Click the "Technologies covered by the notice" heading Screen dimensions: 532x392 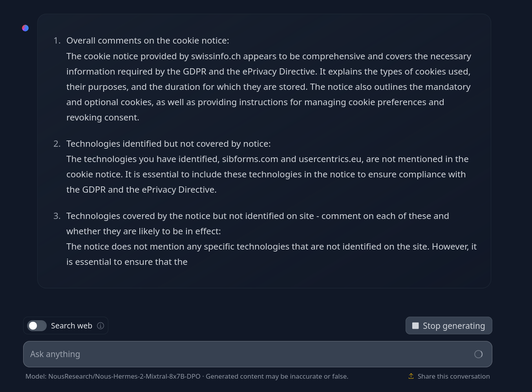(258, 223)
